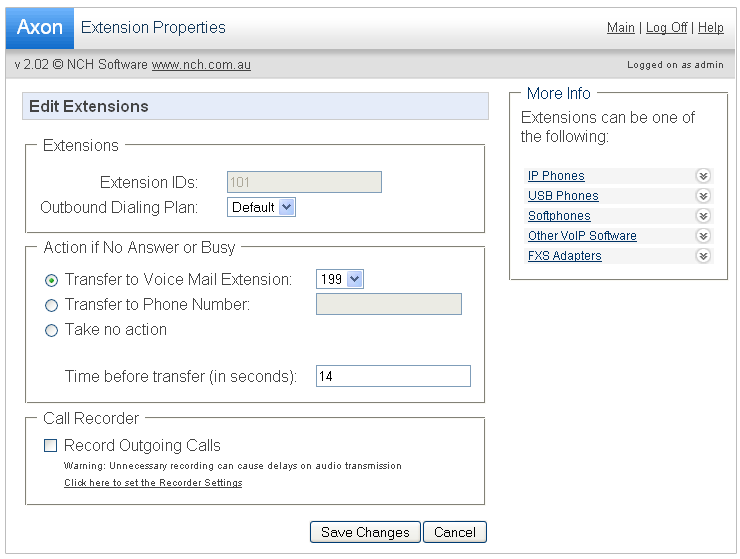Click the Cancel button
This screenshot has height=559, width=740.
pyautogui.click(x=455, y=532)
